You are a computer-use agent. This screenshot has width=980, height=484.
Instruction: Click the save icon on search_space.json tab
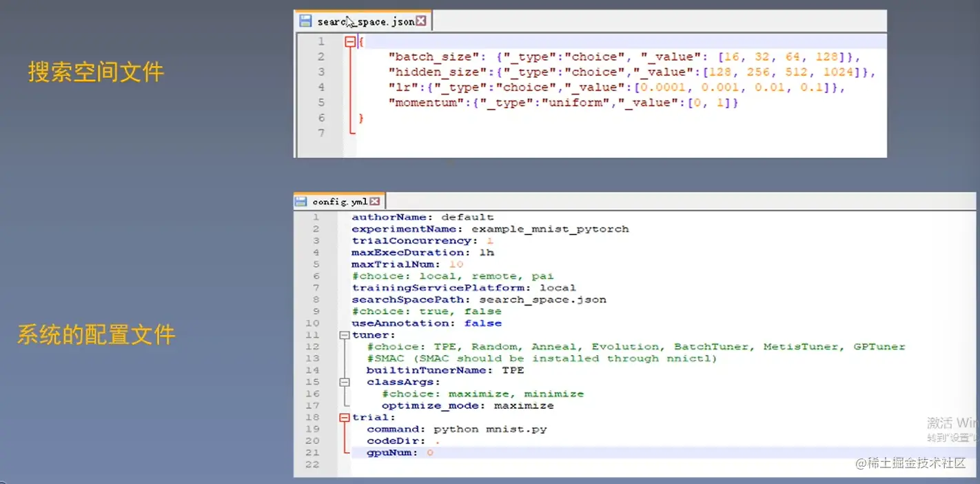tap(305, 21)
